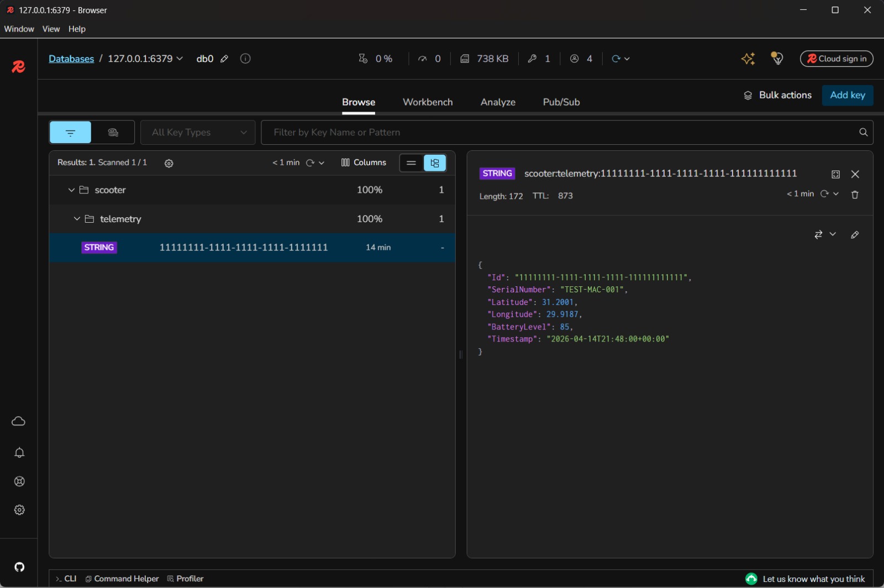The height and width of the screenshot is (588, 884).
Task: Open the key list settings gear
Action: 169,163
